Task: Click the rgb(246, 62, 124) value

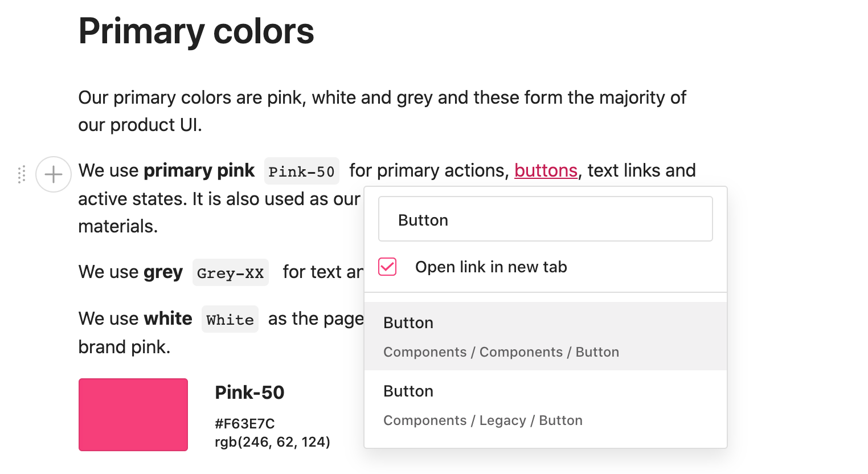Action: [x=272, y=441]
